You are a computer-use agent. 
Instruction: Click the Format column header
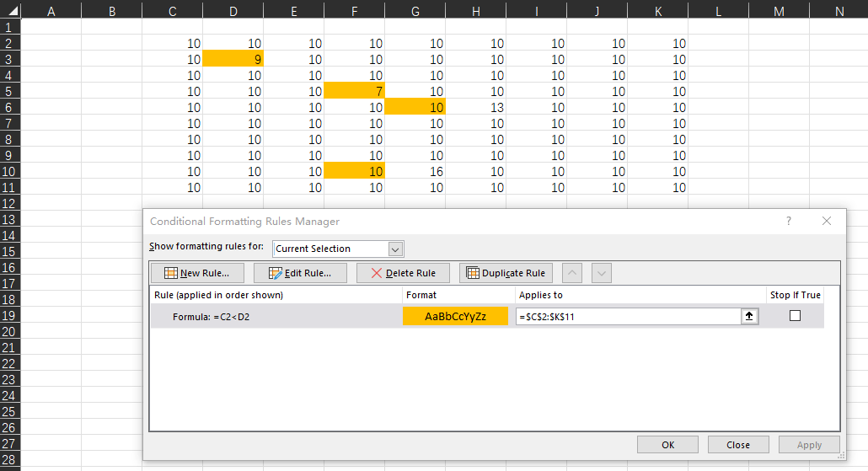click(x=421, y=295)
